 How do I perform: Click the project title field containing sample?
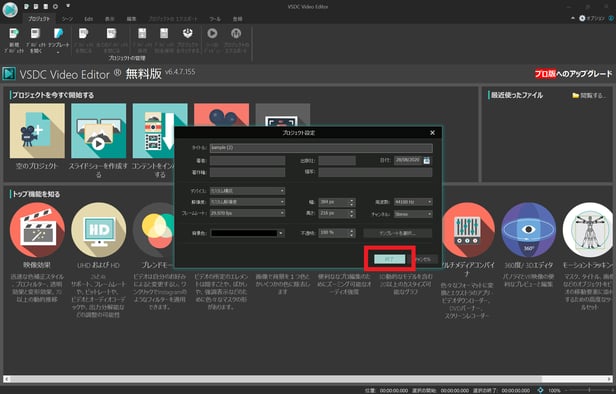click(x=321, y=148)
